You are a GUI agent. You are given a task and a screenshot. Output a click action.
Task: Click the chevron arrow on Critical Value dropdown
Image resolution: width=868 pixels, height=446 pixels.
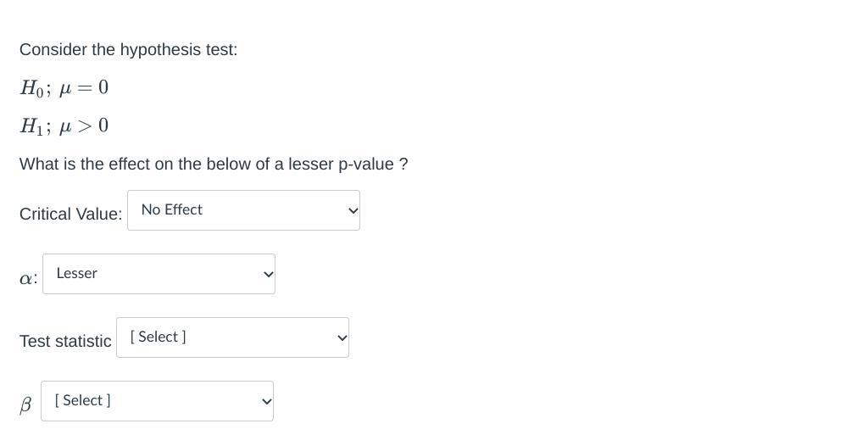(353, 210)
